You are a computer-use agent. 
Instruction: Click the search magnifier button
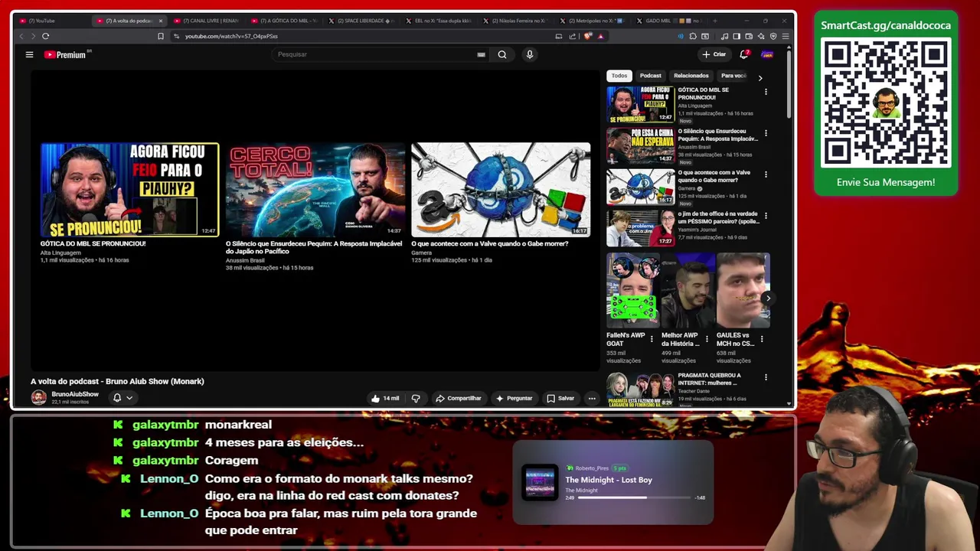(502, 54)
